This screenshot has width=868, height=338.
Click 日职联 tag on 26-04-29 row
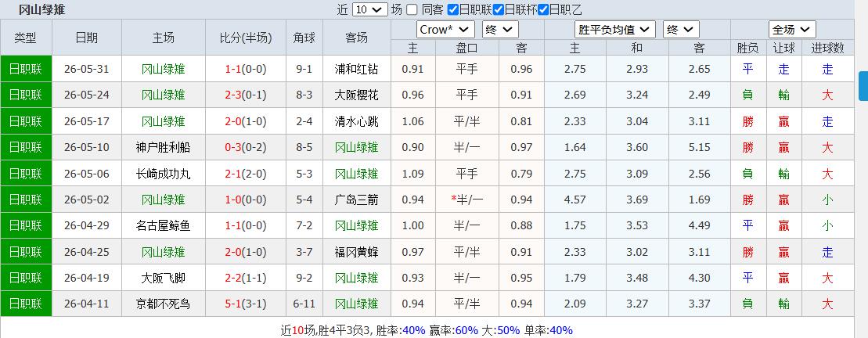click(x=26, y=225)
